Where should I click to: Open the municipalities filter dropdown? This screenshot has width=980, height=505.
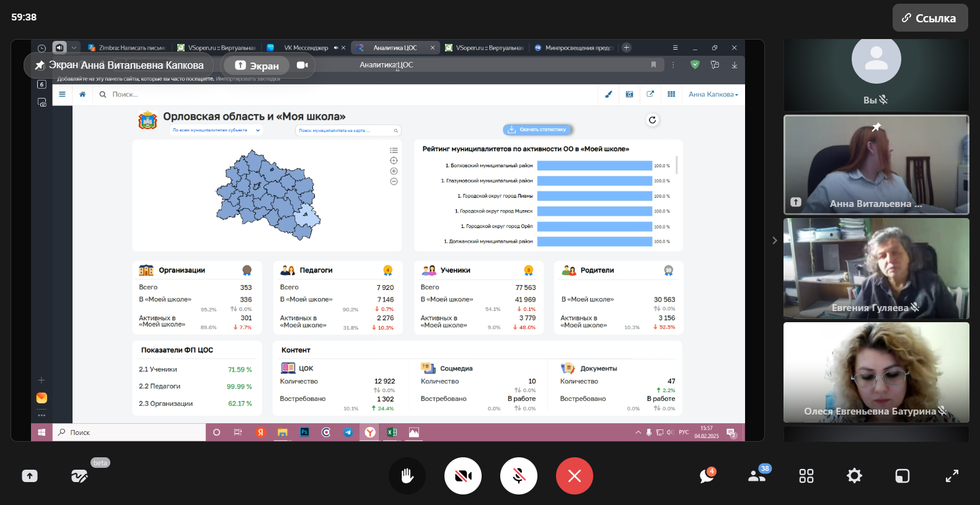pos(215,130)
